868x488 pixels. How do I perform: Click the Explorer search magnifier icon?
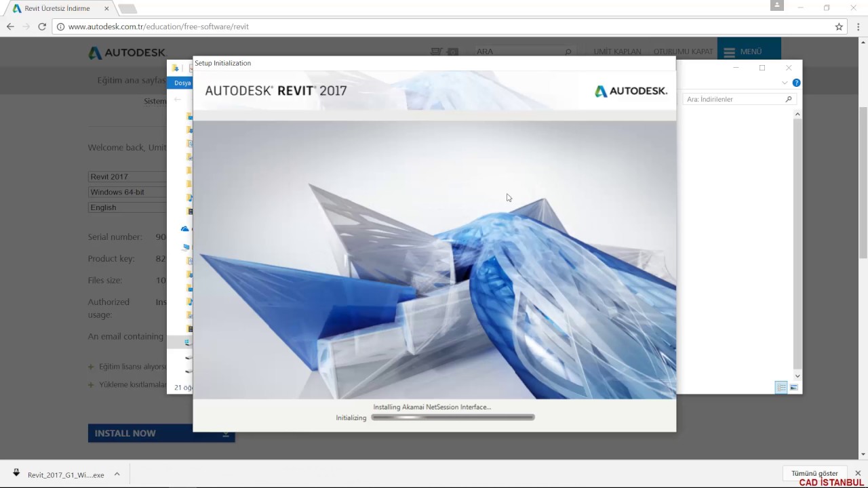pyautogui.click(x=789, y=99)
